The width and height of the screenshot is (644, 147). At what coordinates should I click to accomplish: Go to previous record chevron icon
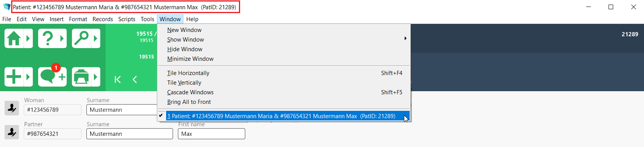(135, 79)
